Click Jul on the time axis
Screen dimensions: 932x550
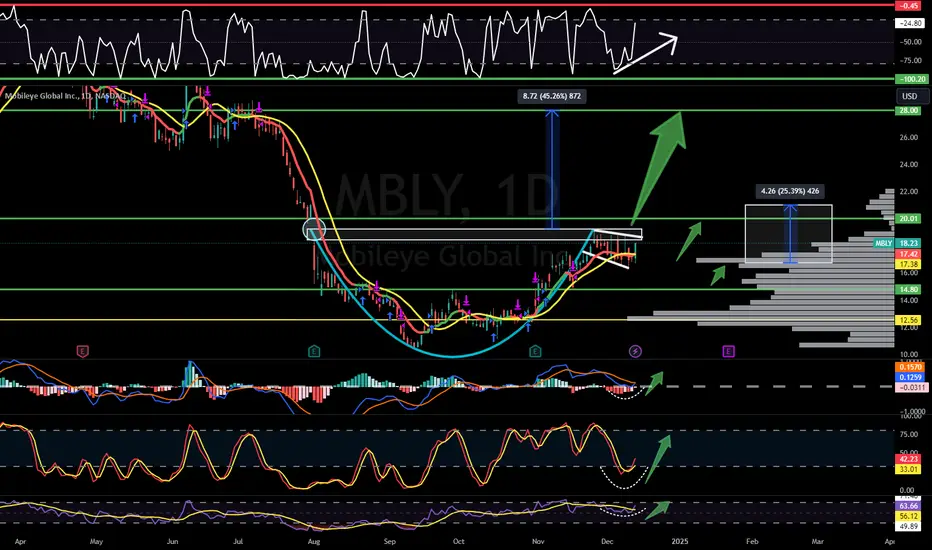click(238, 542)
